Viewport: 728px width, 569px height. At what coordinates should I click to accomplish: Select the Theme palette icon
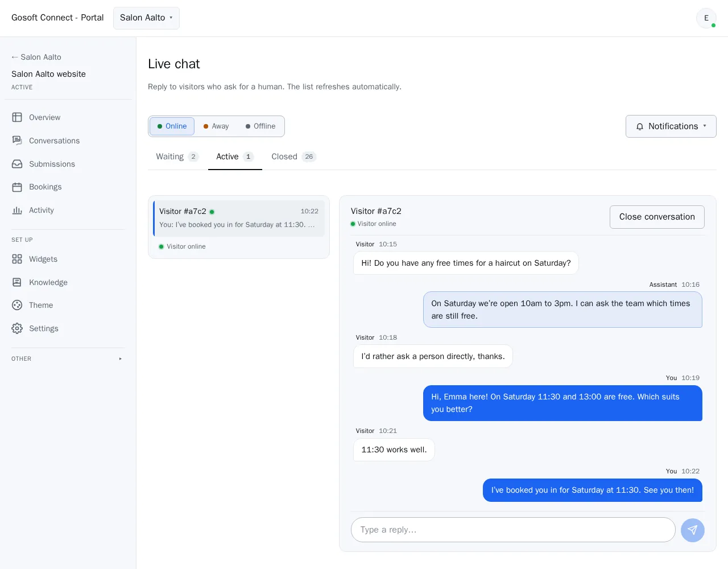(17, 305)
